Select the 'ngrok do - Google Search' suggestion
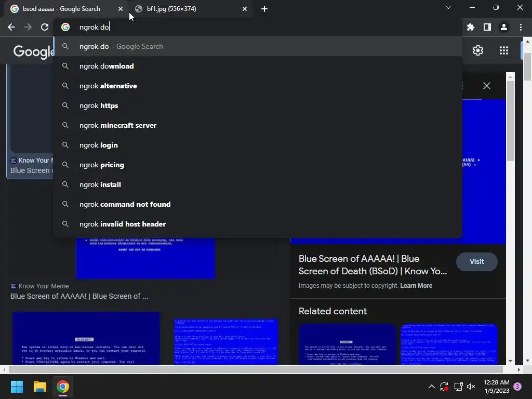 coord(258,46)
